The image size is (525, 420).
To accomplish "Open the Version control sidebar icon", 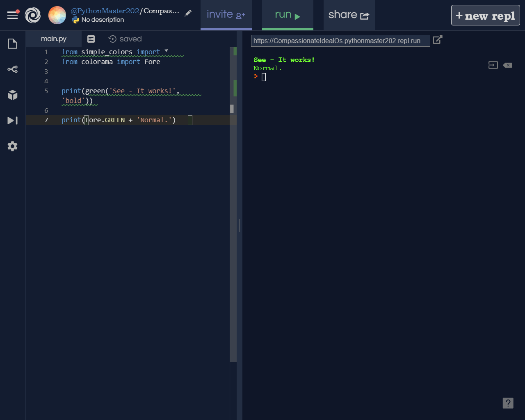I will pos(13,69).
